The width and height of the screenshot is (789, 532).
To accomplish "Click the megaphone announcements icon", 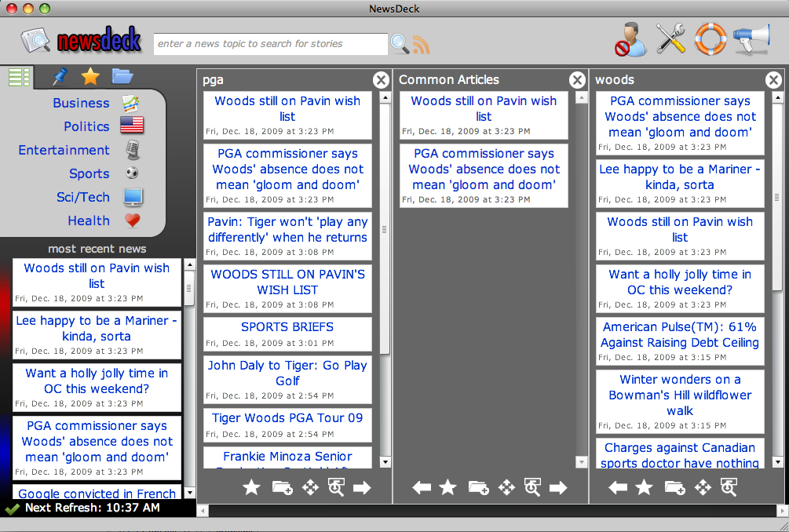I will pos(751,38).
